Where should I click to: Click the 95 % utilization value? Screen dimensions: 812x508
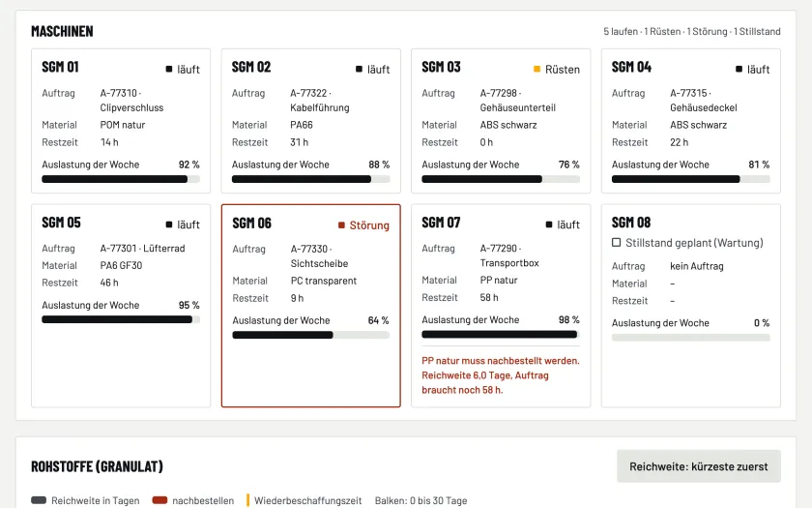[189, 305]
